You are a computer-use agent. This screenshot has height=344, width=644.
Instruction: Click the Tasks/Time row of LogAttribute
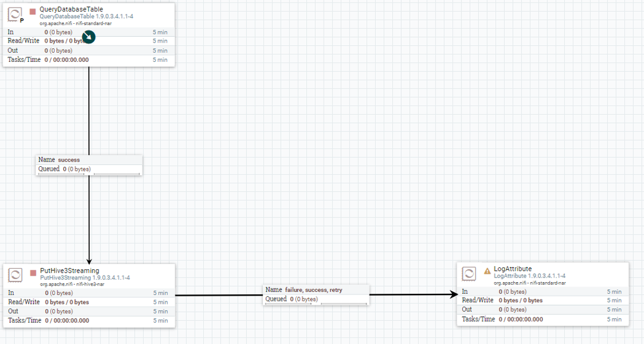point(543,320)
